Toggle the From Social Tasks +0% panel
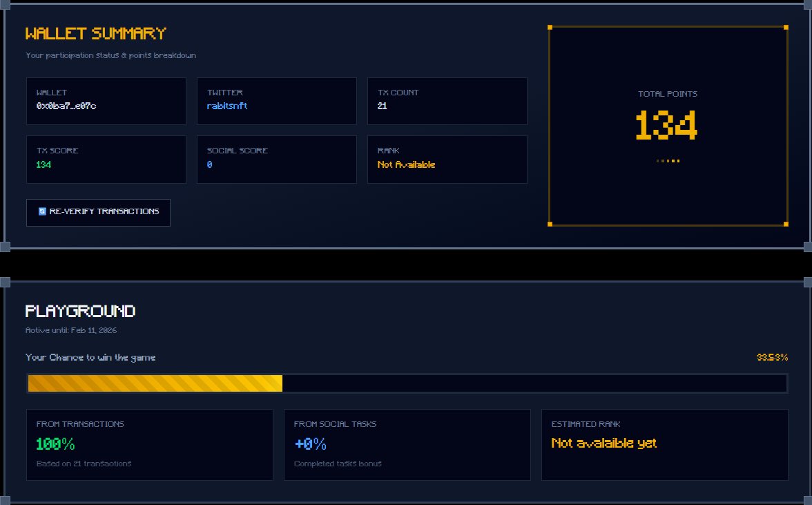The height and width of the screenshot is (505, 812). [407, 443]
